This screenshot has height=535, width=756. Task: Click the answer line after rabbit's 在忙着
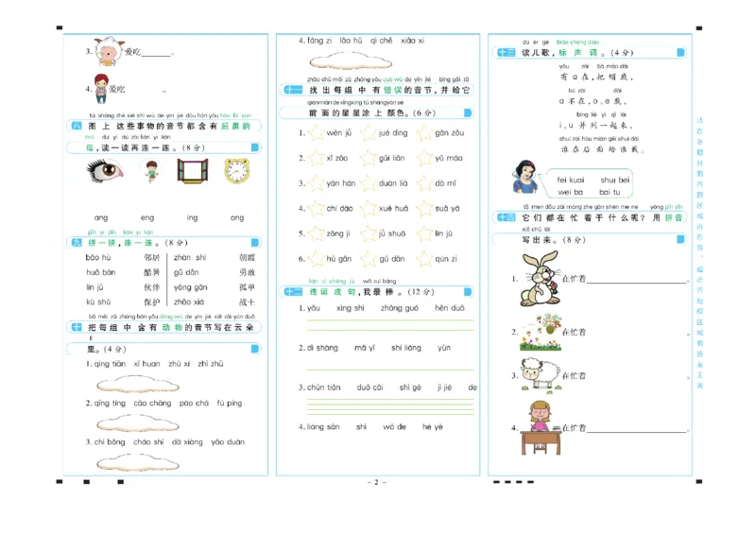636,282
